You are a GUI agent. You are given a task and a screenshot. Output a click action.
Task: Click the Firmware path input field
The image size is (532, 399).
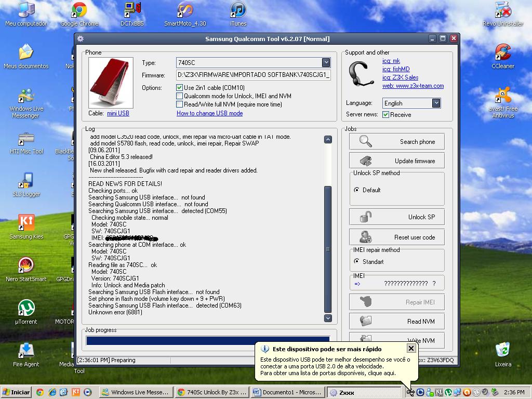click(253, 75)
